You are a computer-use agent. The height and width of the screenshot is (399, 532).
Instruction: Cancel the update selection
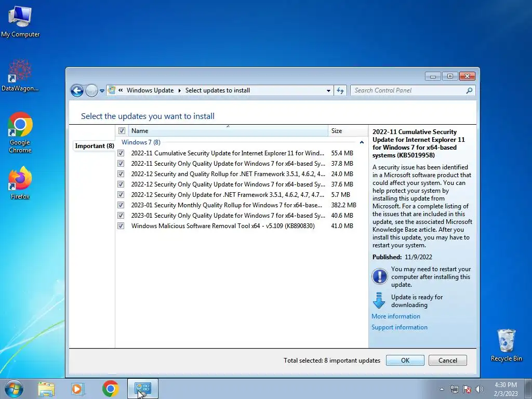[448, 361]
